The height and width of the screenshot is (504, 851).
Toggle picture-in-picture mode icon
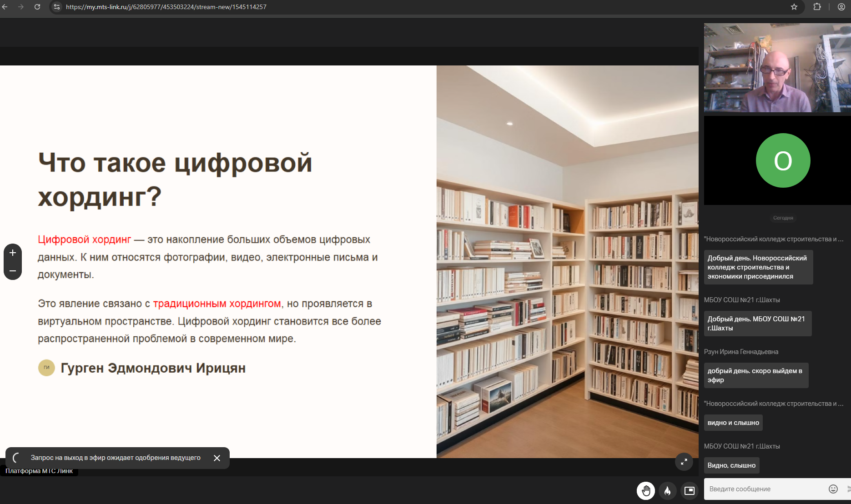(x=690, y=491)
